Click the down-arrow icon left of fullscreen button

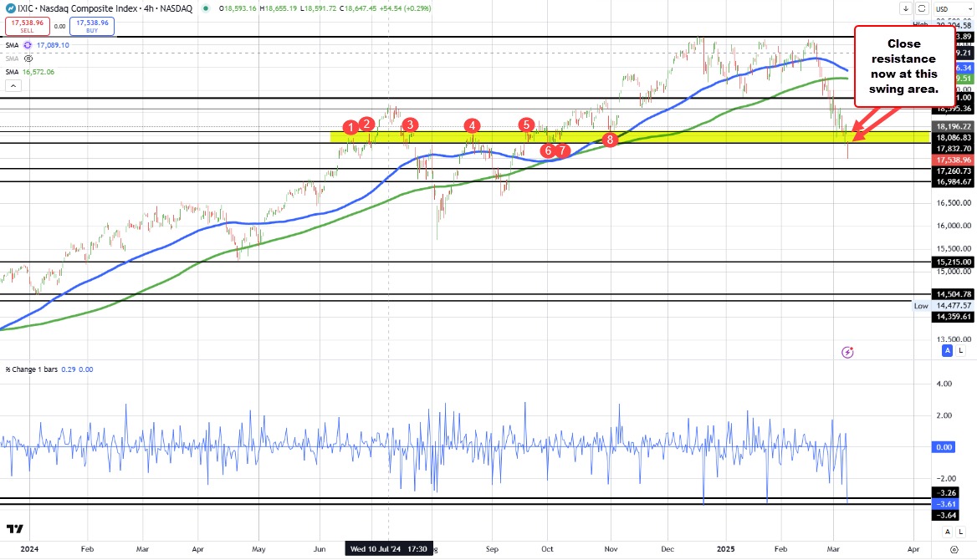pos(905,9)
